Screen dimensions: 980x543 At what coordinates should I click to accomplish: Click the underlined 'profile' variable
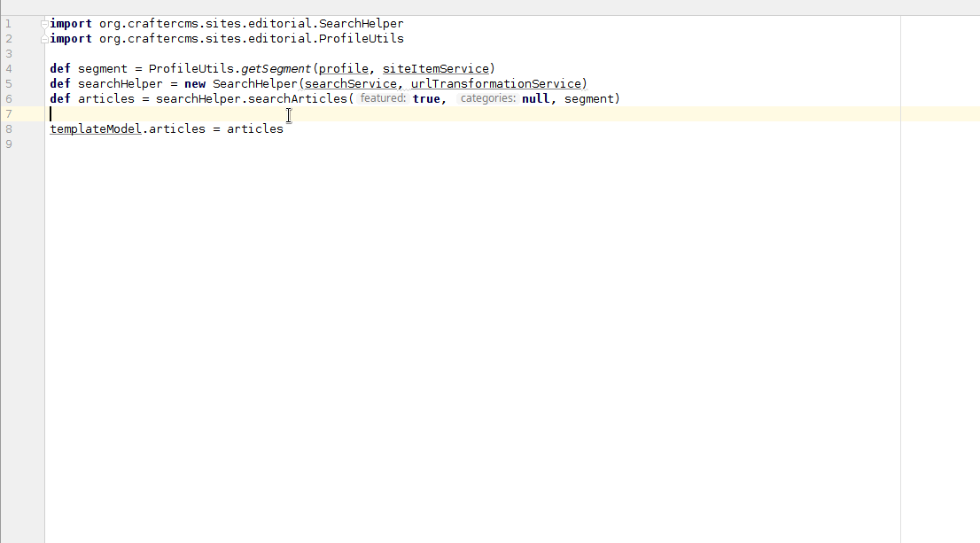344,69
